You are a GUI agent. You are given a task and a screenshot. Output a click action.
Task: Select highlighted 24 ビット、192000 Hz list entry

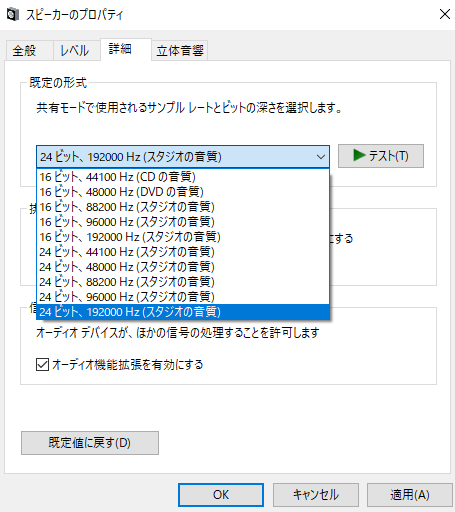pos(183,312)
